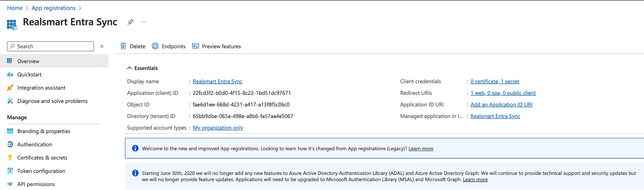The width and height of the screenshot is (644, 190).
Task: Focus the sidebar Search field
Action: pyautogui.click(x=54, y=46)
